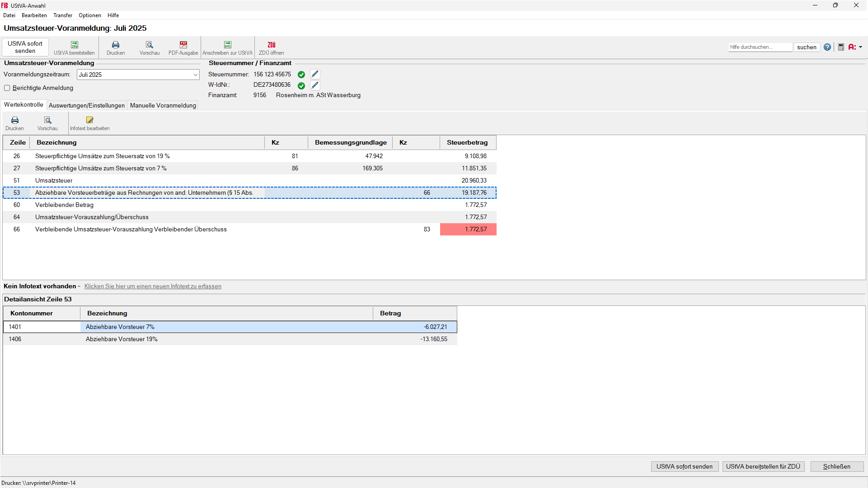Screen dimensions: 868x488
Task: Open the Transfer menu
Action: pos(62,15)
